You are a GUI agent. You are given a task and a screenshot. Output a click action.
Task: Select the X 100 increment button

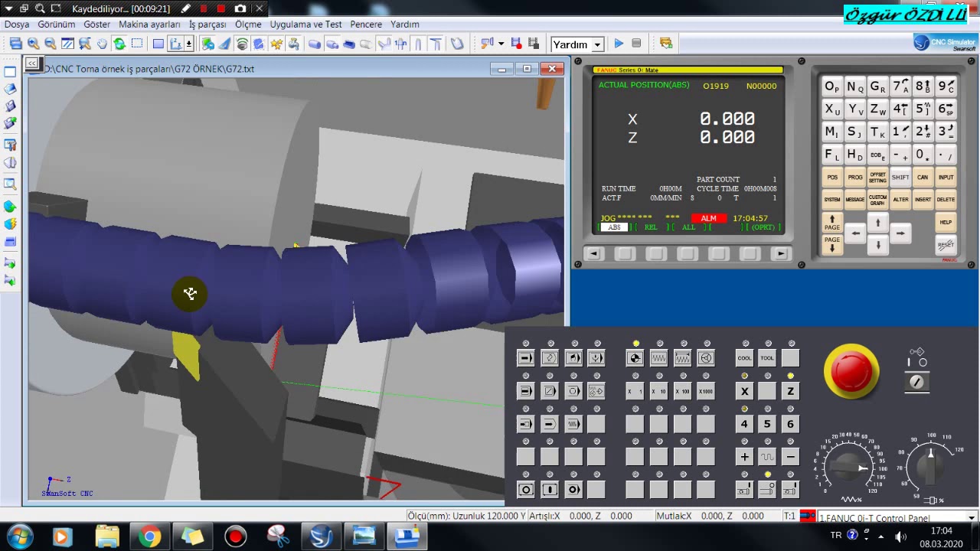[682, 391]
